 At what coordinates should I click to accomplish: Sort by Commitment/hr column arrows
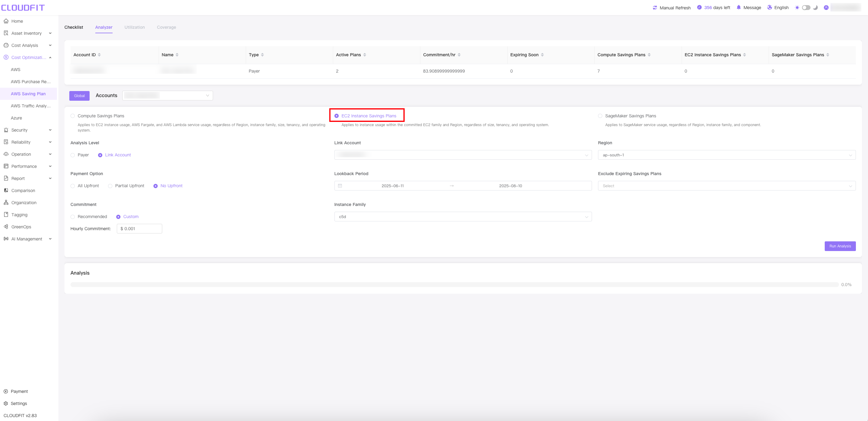(459, 55)
